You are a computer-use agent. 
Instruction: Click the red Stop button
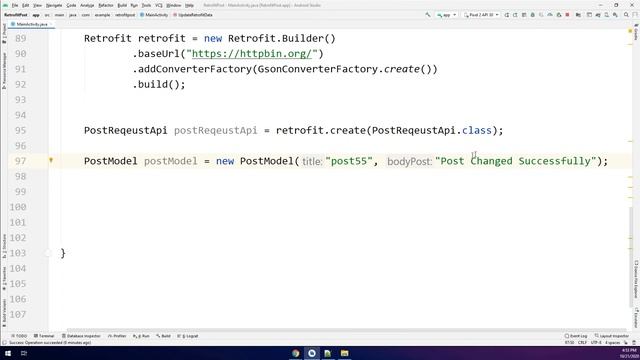[567, 15]
